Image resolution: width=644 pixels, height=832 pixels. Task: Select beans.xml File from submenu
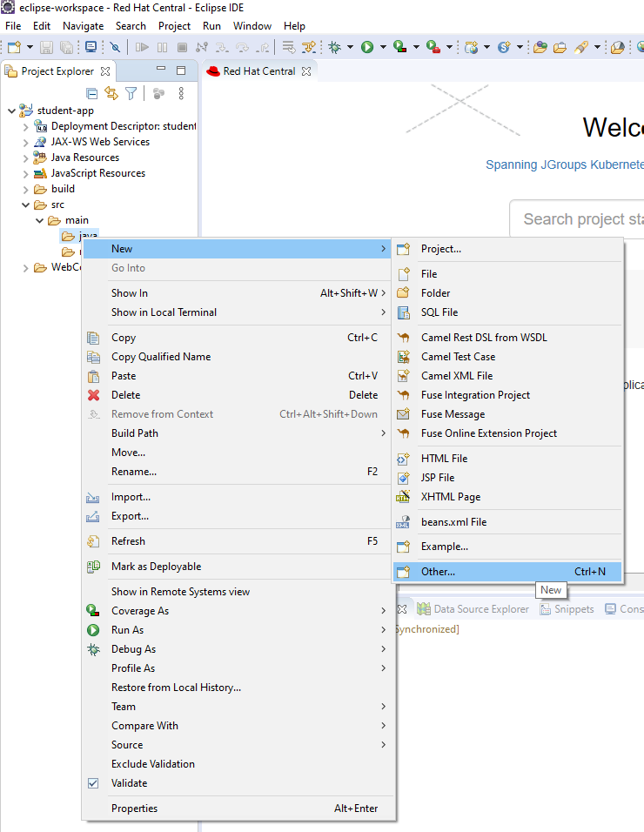(x=507, y=522)
